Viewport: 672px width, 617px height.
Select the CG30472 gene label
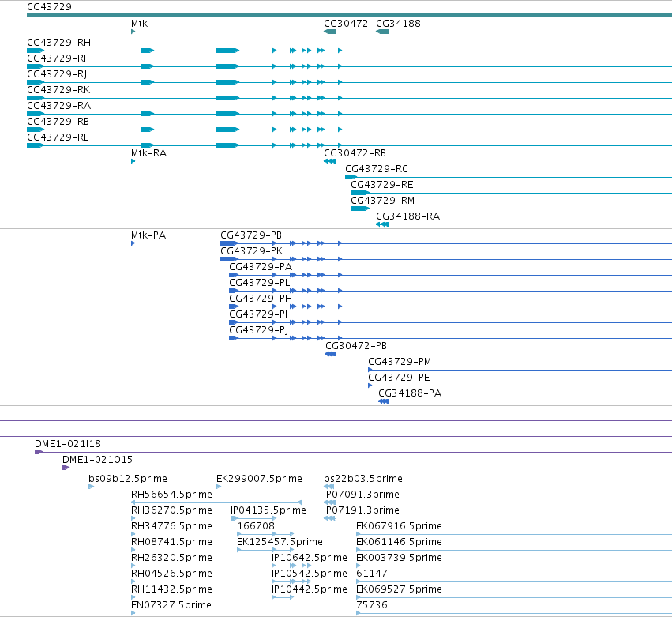point(346,24)
